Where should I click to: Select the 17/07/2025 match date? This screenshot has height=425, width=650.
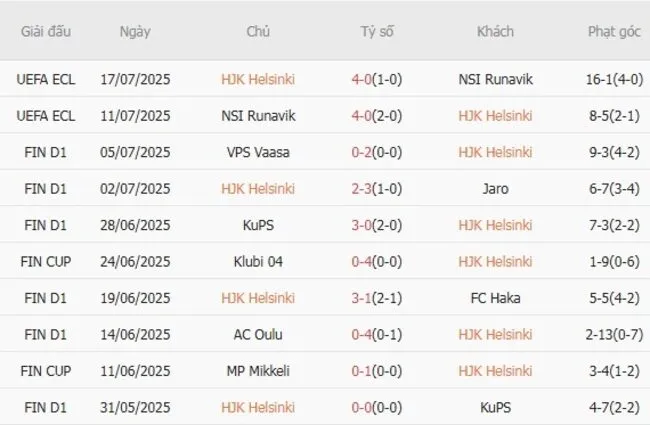coord(135,79)
